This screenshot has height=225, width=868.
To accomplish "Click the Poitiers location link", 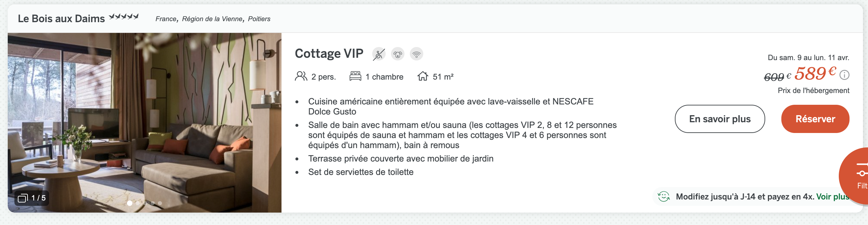I will click(259, 19).
